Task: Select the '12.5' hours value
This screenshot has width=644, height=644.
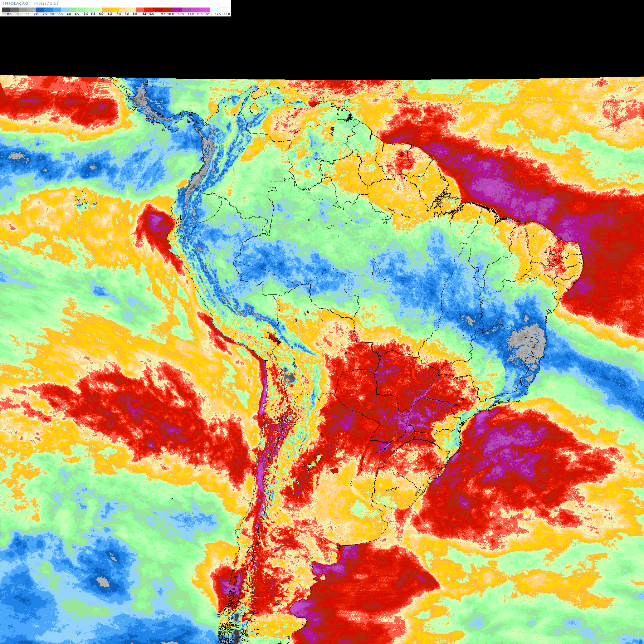Action: point(218,14)
